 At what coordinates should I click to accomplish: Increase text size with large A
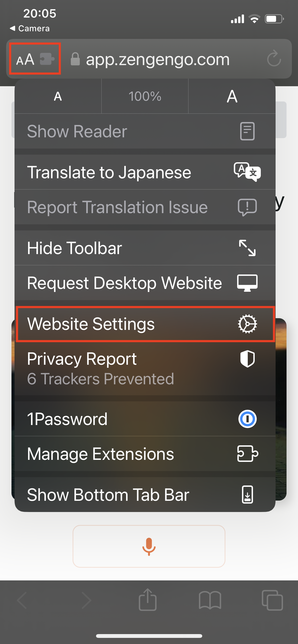(232, 96)
